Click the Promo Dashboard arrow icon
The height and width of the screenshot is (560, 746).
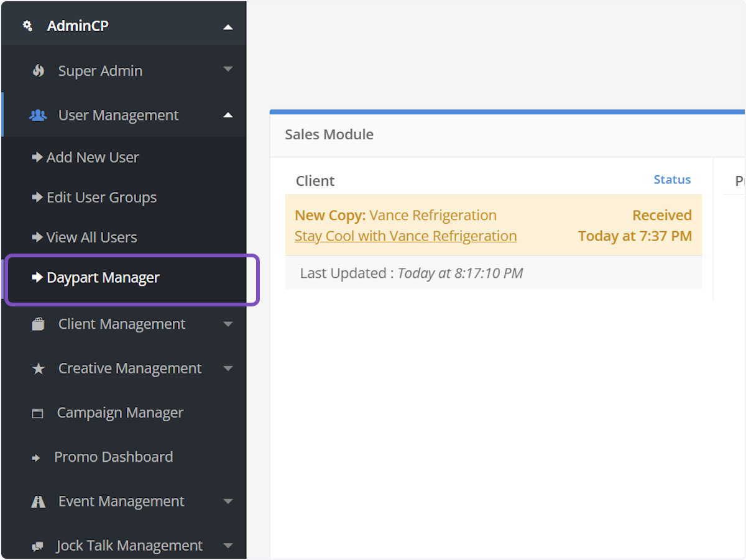coord(37,457)
